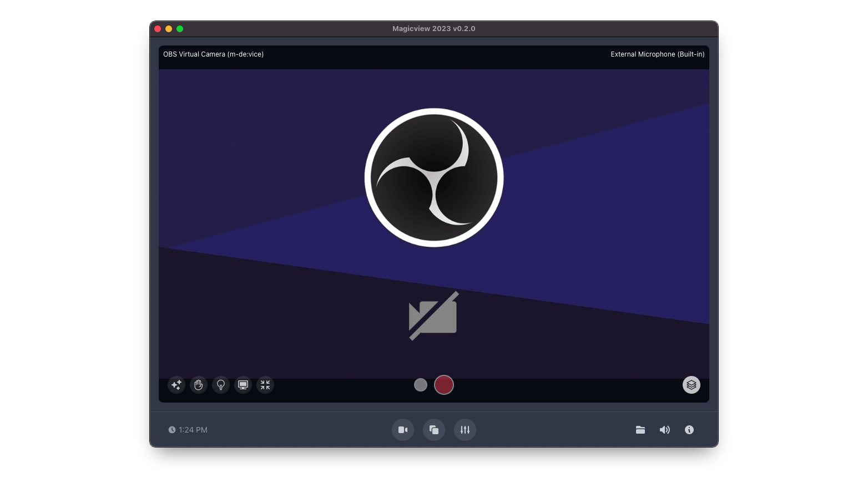Enable video via the crossed-out camera icon
Image resolution: width=868 pixels, height=488 pixels.
coord(433,316)
